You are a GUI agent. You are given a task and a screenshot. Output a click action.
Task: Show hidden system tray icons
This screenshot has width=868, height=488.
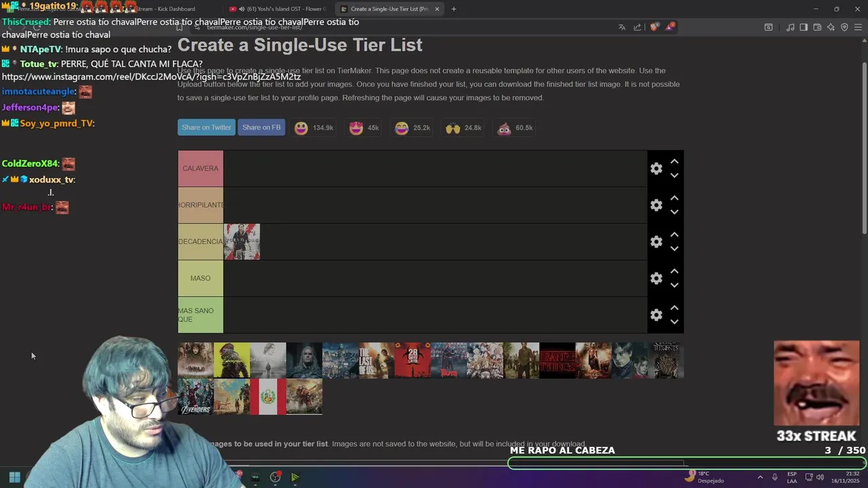pyautogui.click(x=759, y=477)
